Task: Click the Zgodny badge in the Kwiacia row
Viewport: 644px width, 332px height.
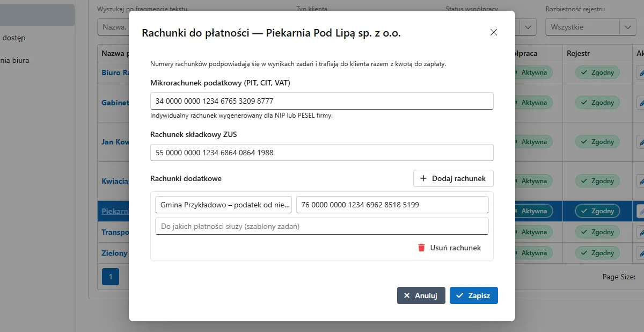Action: (x=597, y=181)
